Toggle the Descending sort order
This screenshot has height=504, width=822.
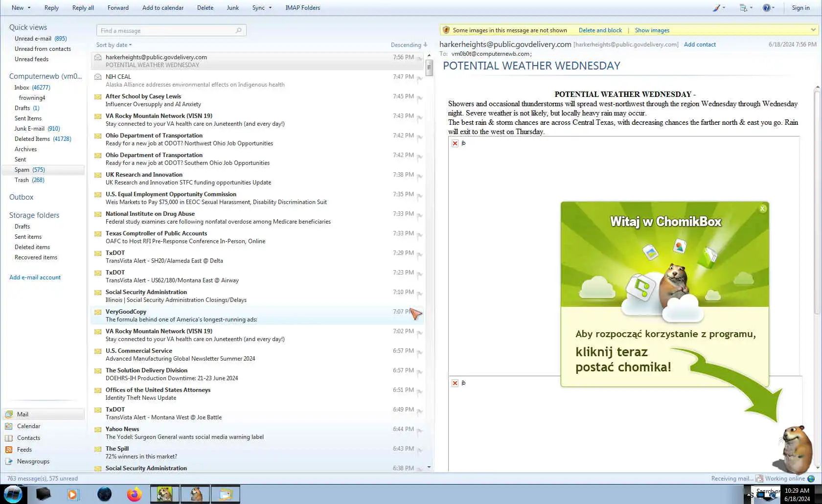pyautogui.click(x=409, y=45)
